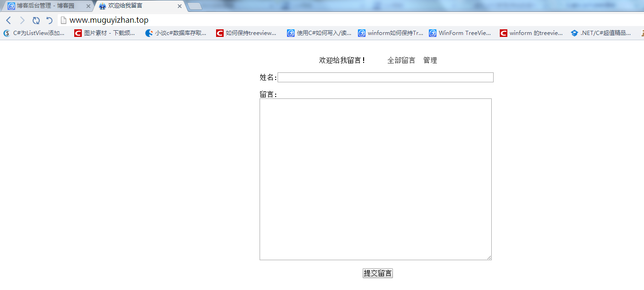Click inside the 留言 message text area
The width and height of the screenshot is (644, 290).
tap(375, 179)
